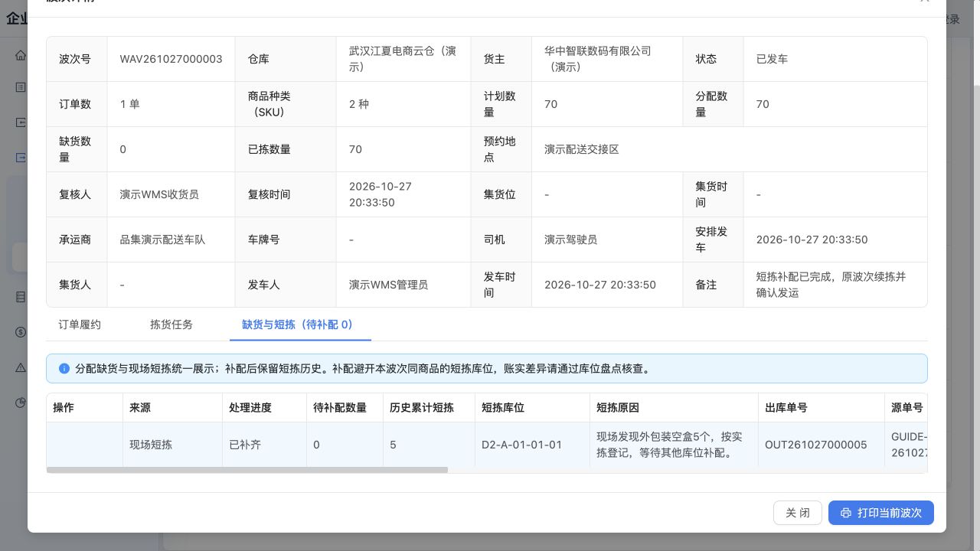Click the carrier value 品集演示配送车队

click(x=162, y=240)
